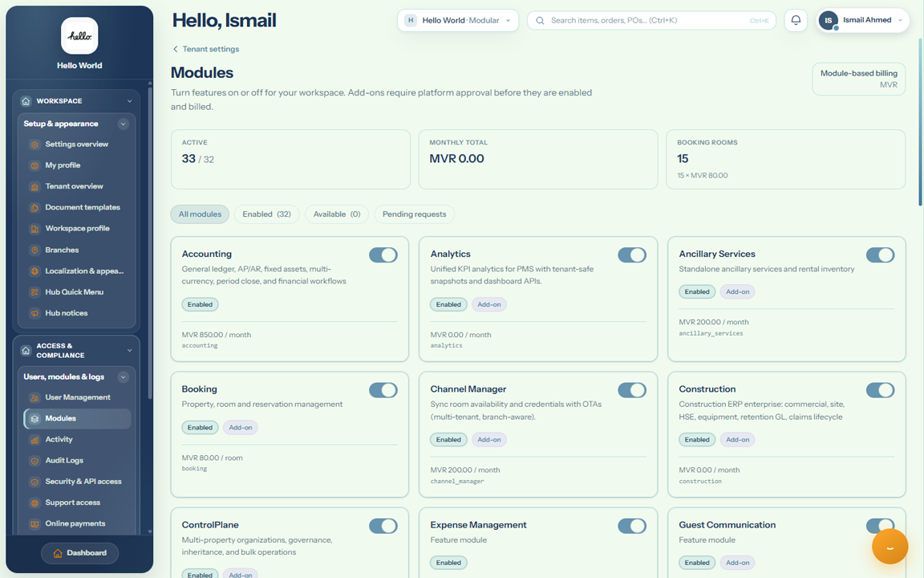
Task: Open Audit Logs in the sidebar
Action: pyautogui.click(x=77, y=461)
